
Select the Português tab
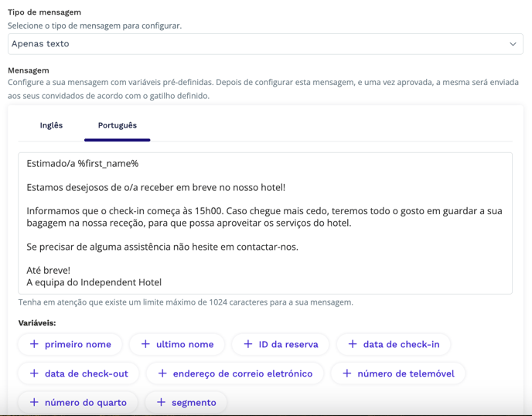[117, 125]
